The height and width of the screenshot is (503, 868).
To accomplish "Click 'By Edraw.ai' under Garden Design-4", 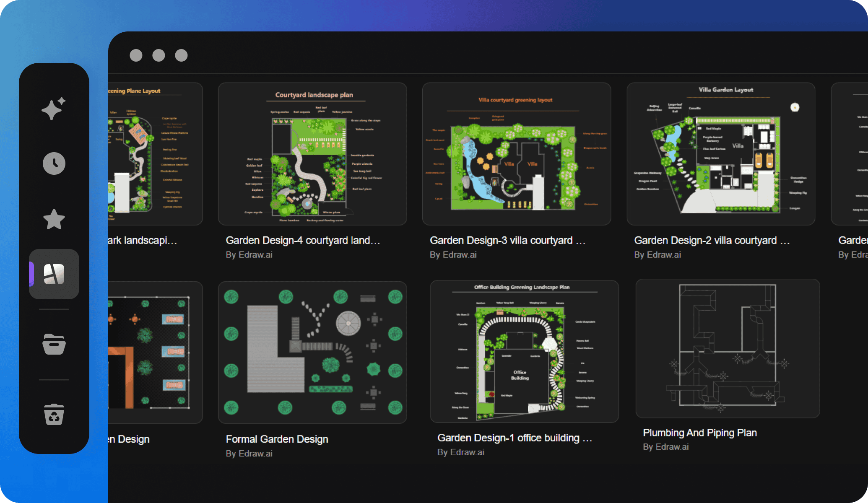I will (x=249, y=254).
